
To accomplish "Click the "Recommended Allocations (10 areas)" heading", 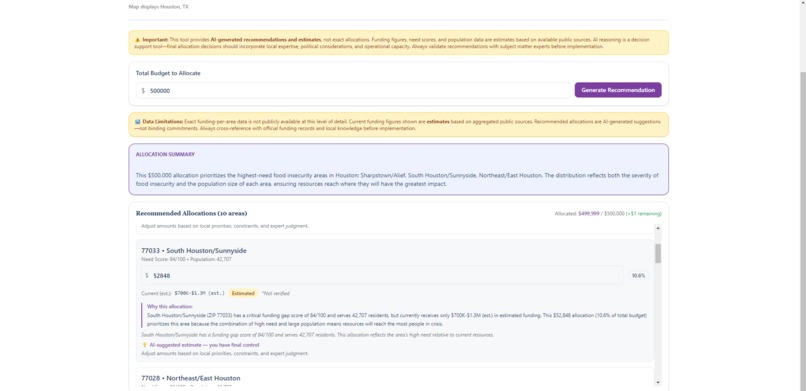I will tap(191, 213).
